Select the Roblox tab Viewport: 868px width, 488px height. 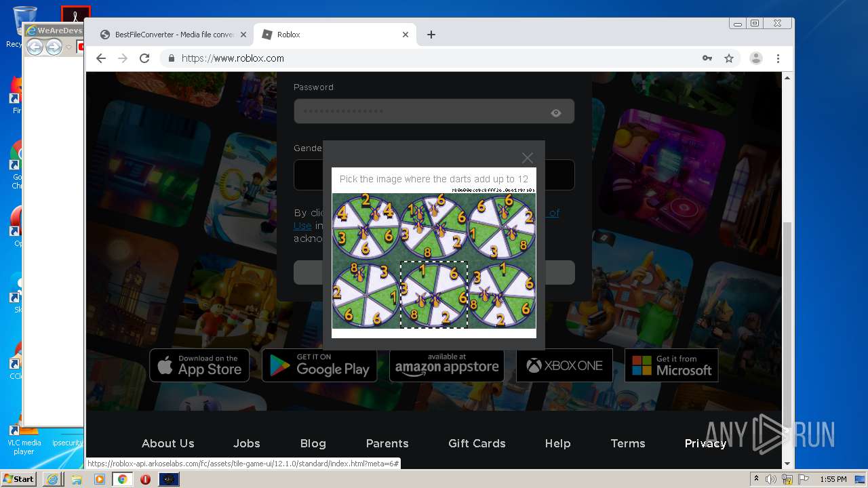point(336,35)
